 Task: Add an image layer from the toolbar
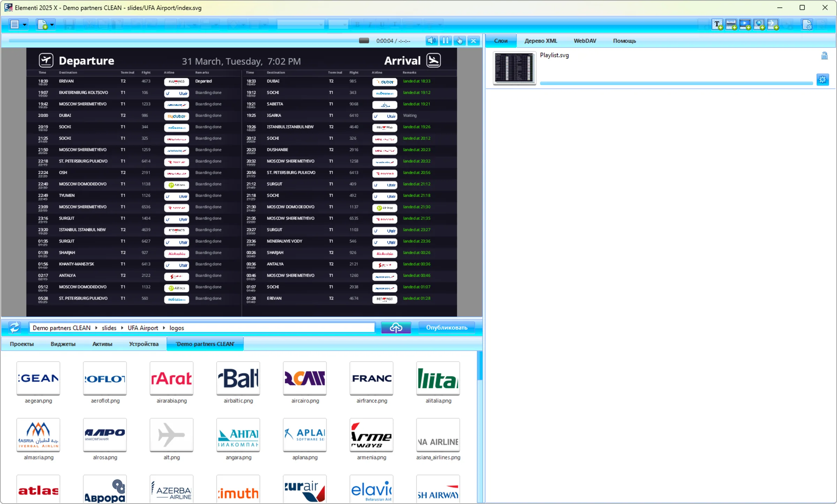pyautogui.click(x=731, y=24)
